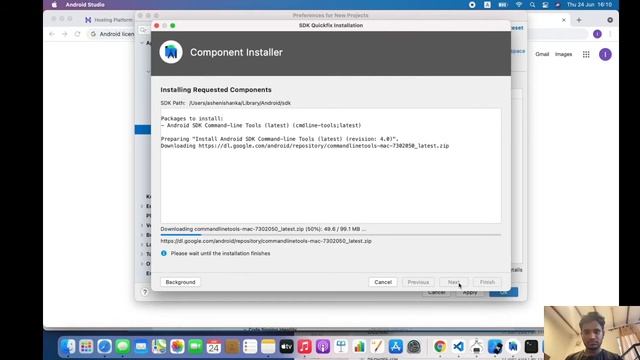Click the Next button

pos(453,282)
